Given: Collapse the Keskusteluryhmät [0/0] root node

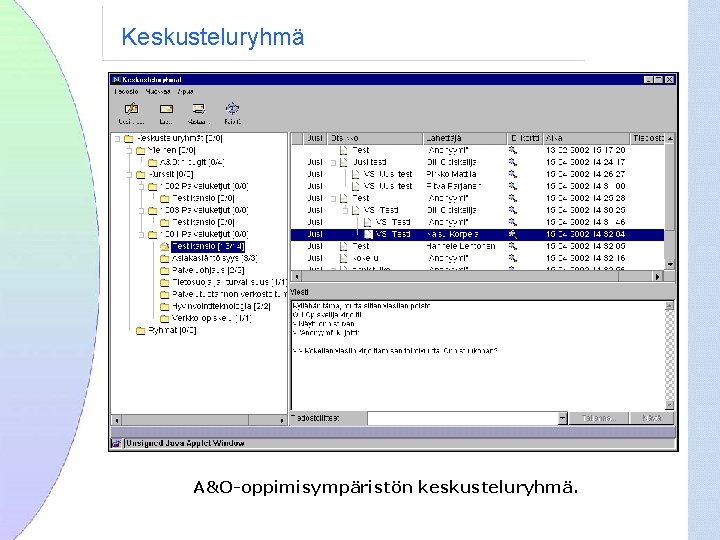Looking at the screenshot, I should pyautogui.click(x=118, y=138).
